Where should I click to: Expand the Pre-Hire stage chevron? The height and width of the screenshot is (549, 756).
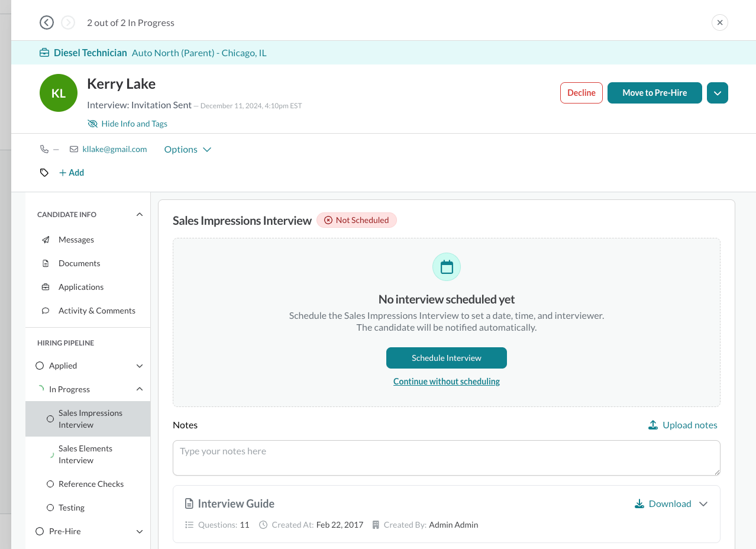(140, 531)
